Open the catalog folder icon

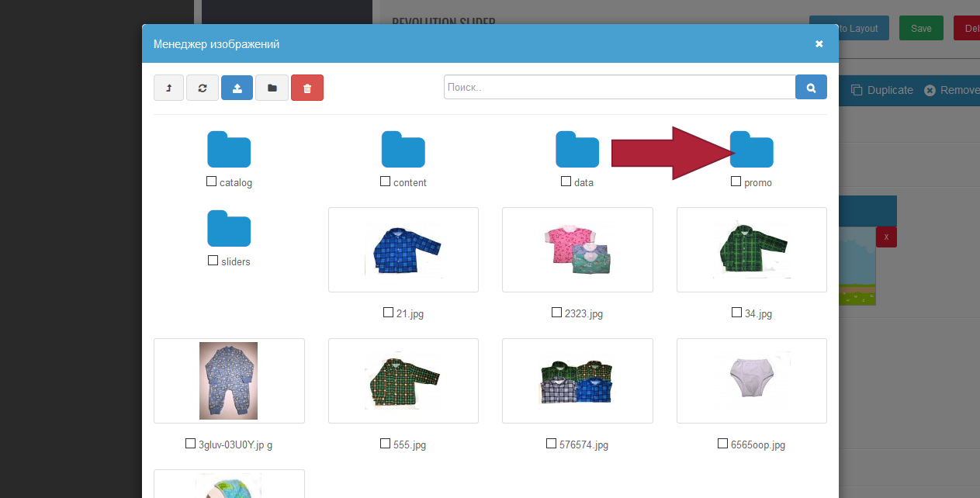coord(229,149)
